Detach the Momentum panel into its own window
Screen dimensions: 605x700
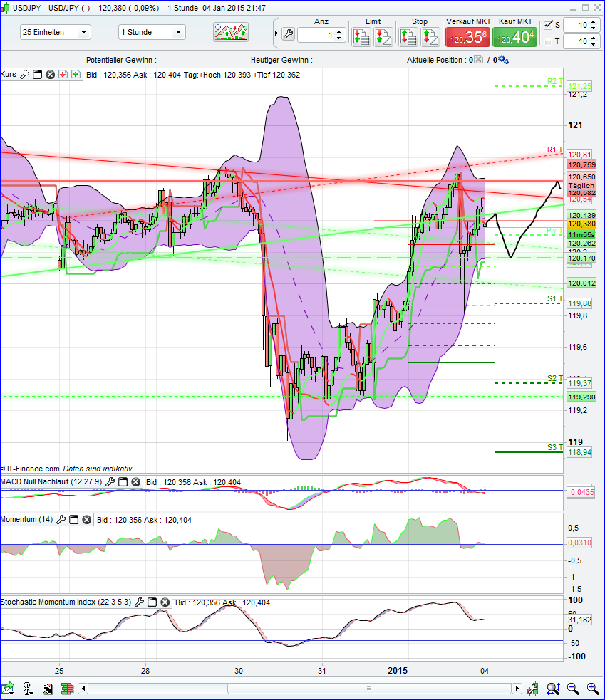click(x=73, y=520)
